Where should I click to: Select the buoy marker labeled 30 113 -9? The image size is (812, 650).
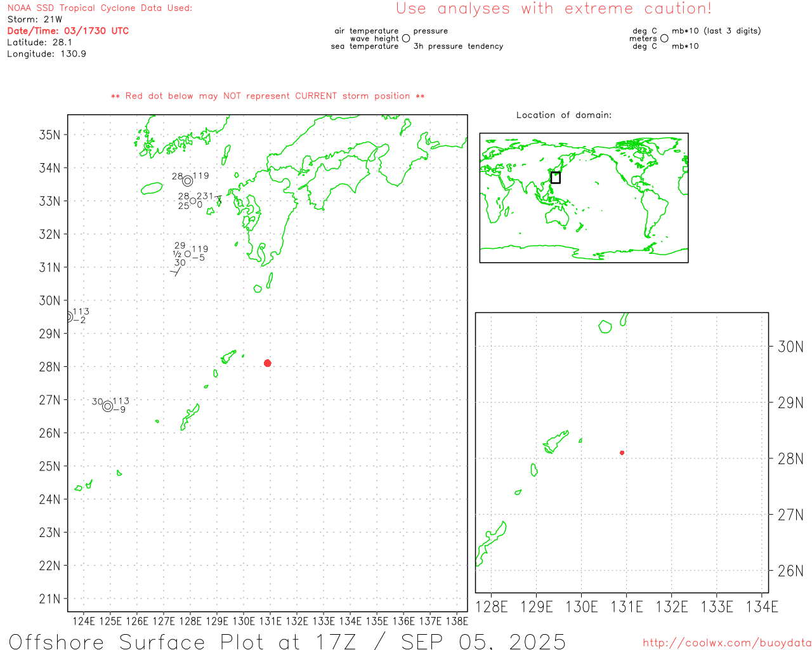pos(108,406)
